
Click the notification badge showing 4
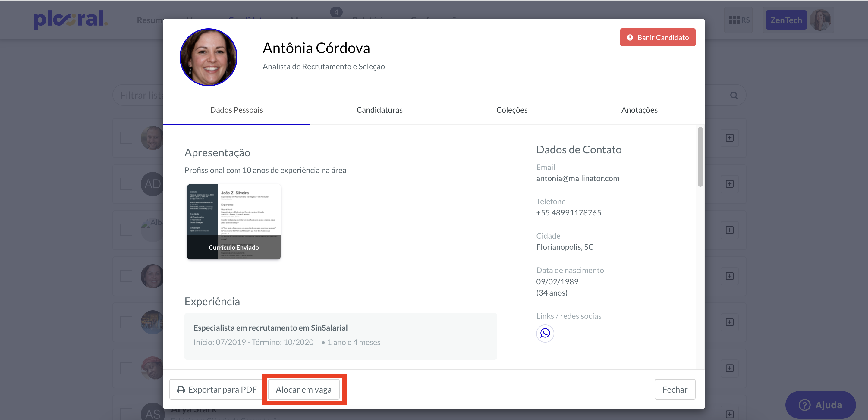(x=336, y=12)
